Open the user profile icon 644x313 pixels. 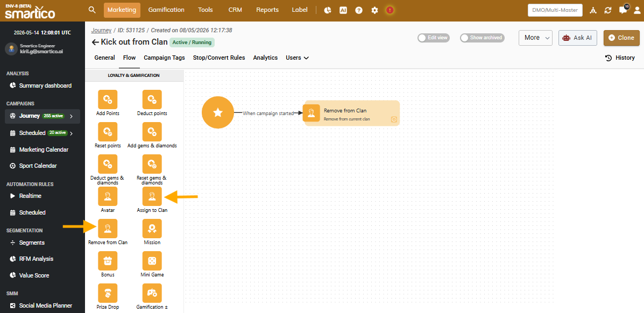pyautogui.click(x=638, y=10)
